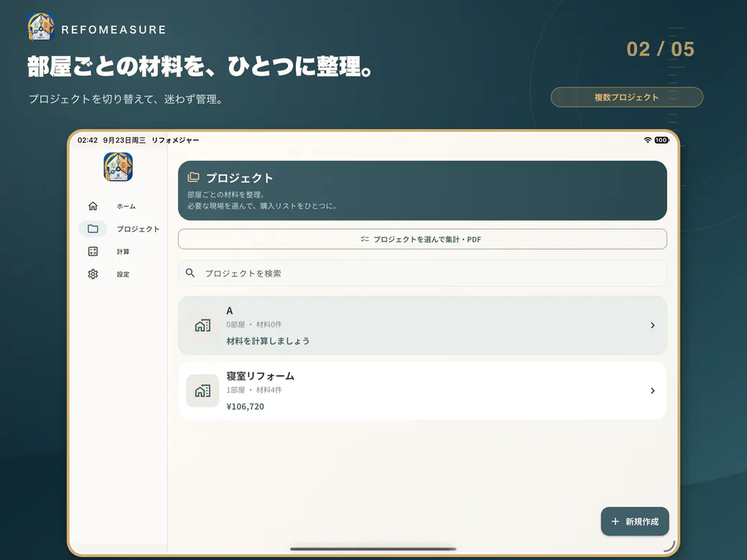Screen dimensions: 747x560
Task: Click the folder icon in the プロジェクト header
Action: [193, 177]
